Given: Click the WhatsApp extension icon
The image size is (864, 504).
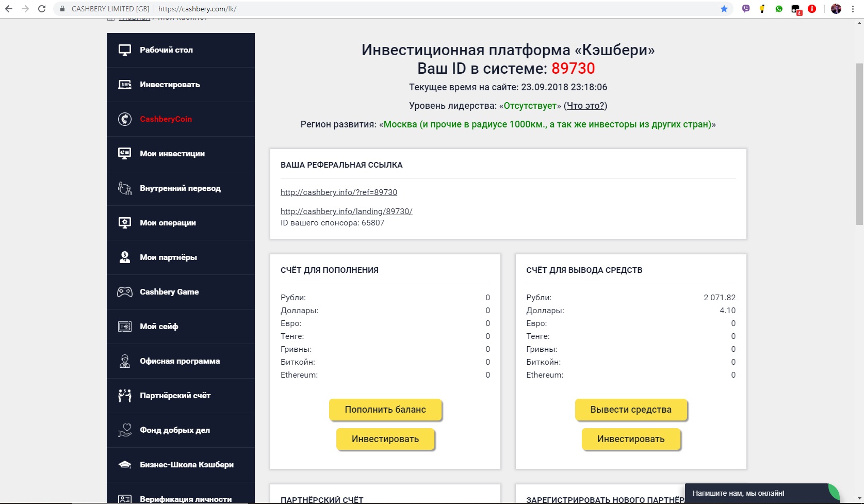Looking at the screenshot, I should [779, 9].
